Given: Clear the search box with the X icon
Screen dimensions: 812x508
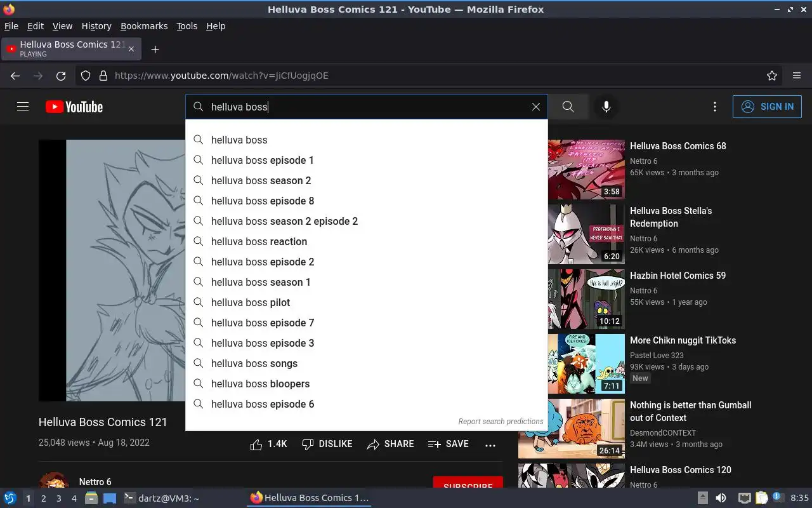Looking at the screenshot, I should 536,107.
